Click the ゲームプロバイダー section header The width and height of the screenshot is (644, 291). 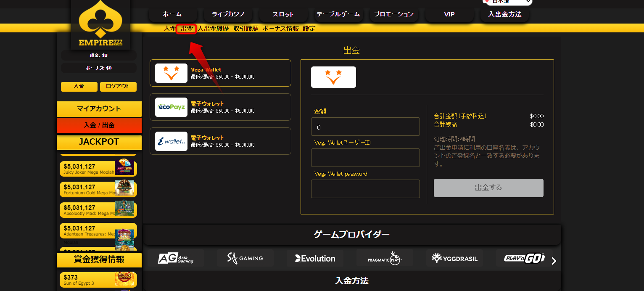352,235
